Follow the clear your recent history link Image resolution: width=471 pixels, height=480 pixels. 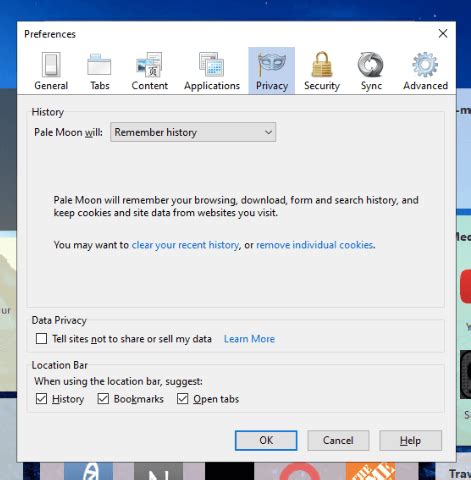coord(185,245)
